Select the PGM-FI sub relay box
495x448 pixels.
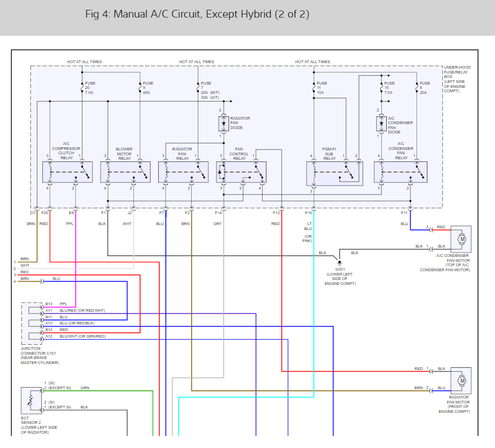click(x=335, y=173)
